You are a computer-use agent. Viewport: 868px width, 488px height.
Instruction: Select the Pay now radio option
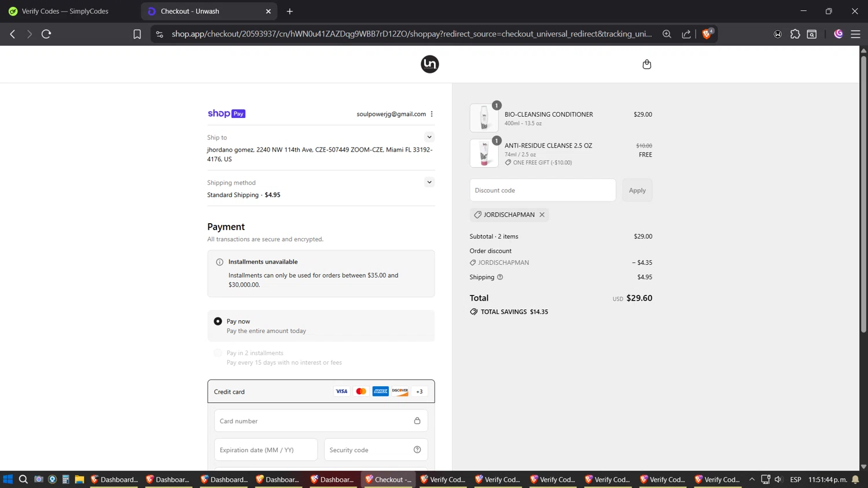[x=218, y=321]
